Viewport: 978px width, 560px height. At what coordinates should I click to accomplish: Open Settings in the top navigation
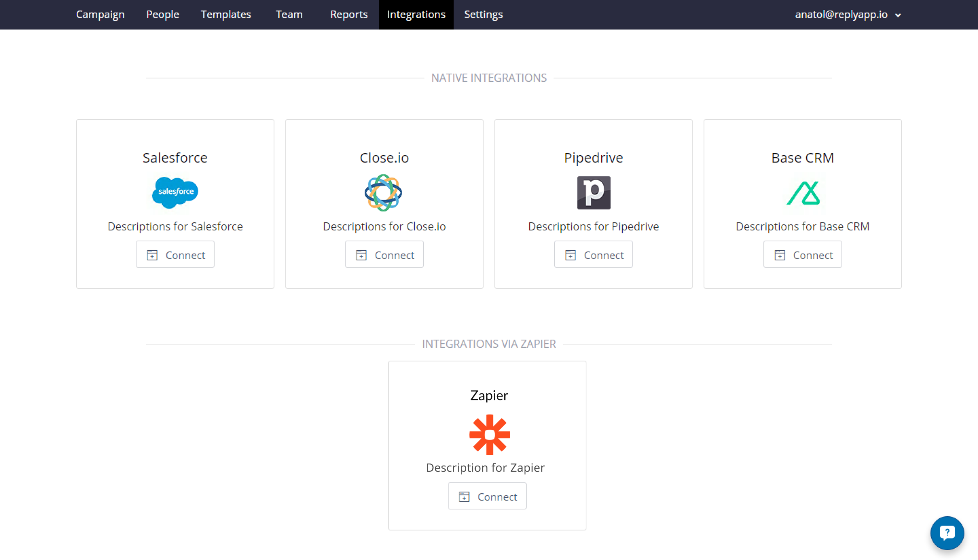point(484,14)
